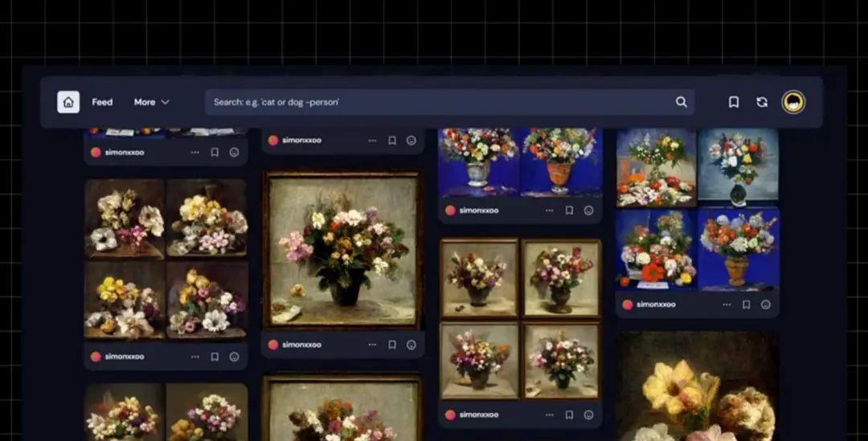Open simonxxoo profile under mixed grey-and-blue four-bouquet grid

point(656,304)
